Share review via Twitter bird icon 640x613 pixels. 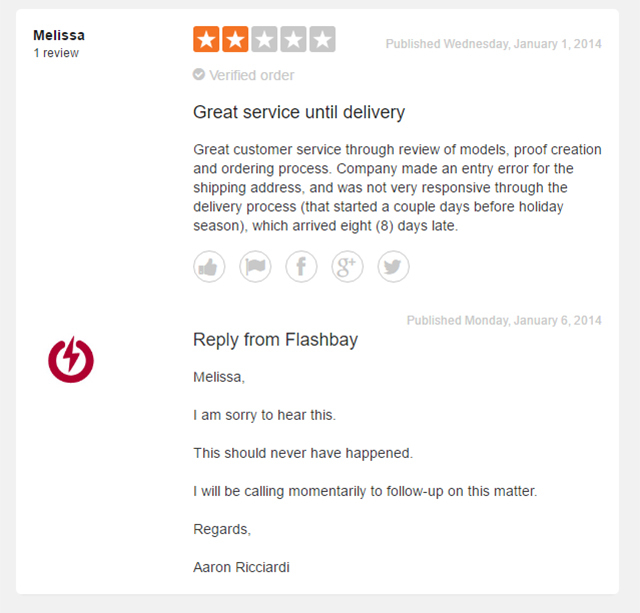click(393, 267)
